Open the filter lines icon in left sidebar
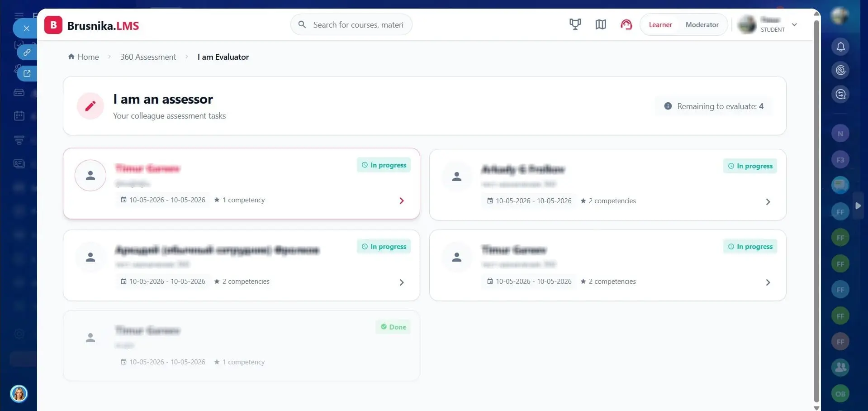The width and height of the screenshot is (868, 411). coord(19,140)
